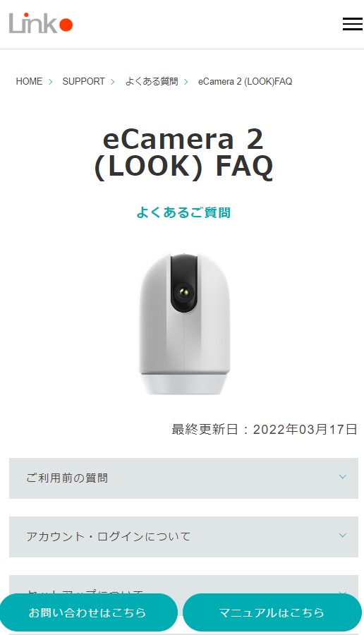Expand アカウント・ログインについて section
This screenshot has height=635, width=364.
coord(183,537)
